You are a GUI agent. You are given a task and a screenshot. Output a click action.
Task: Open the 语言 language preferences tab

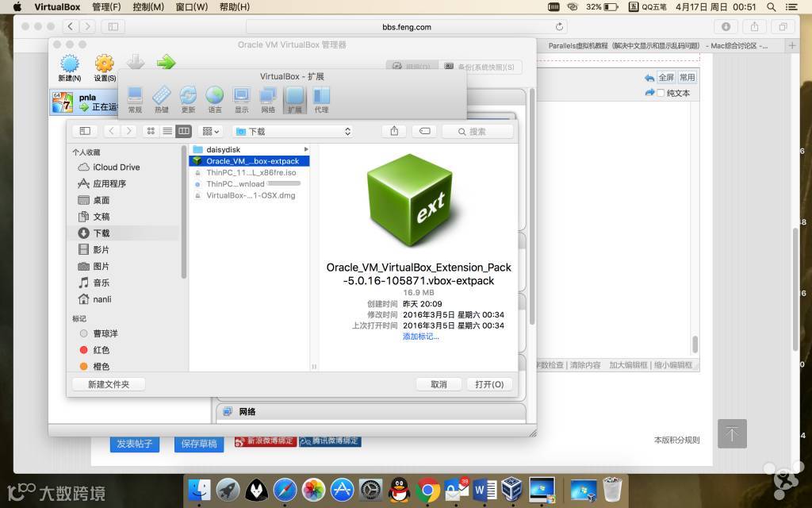214,99
